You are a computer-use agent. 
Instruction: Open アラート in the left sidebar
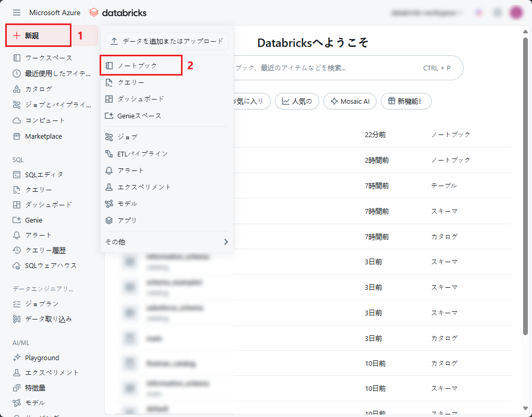pos(32,235)
